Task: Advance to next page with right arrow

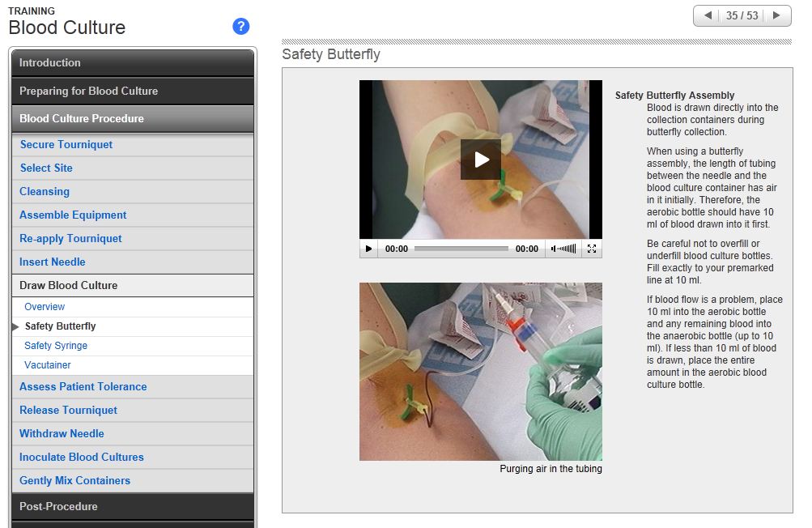Action: (777, 15)
